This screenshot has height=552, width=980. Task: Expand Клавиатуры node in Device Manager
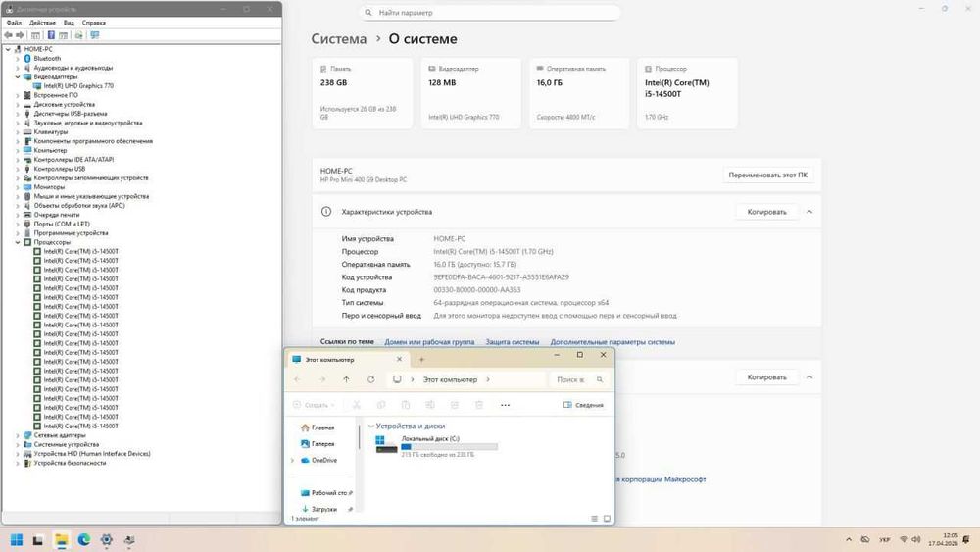coord(18,132)
